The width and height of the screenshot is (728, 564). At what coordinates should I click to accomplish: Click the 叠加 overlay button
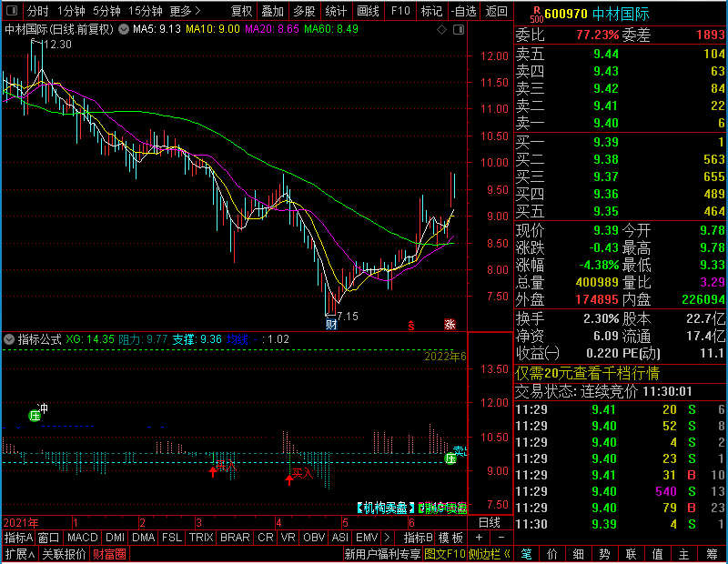click(272, 11)
